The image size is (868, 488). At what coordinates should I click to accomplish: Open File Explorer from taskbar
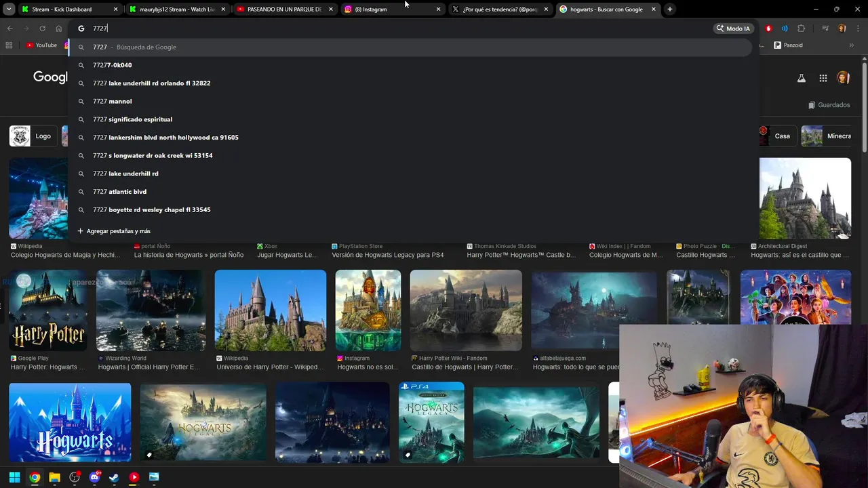coord(54,477)
